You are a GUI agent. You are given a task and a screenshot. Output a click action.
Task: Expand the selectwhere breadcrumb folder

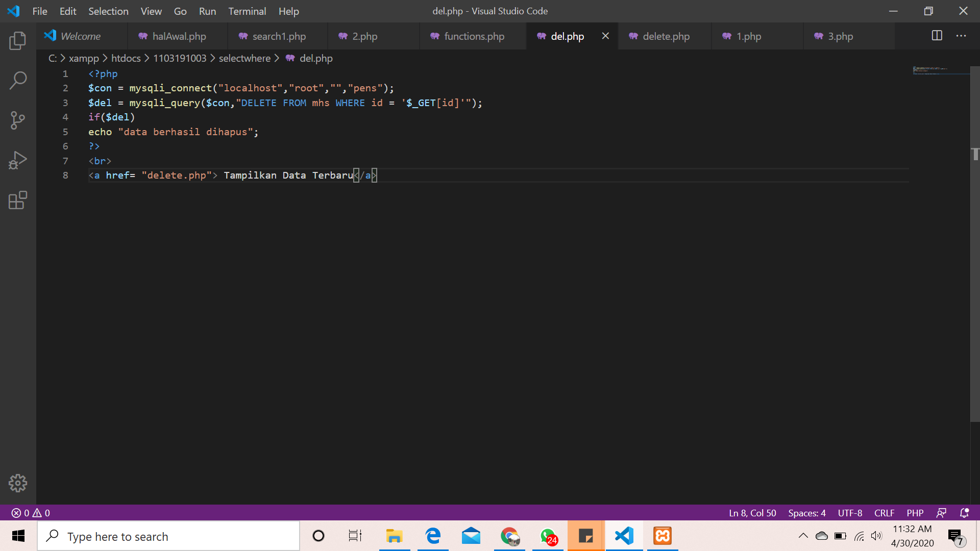pos(244,58)
